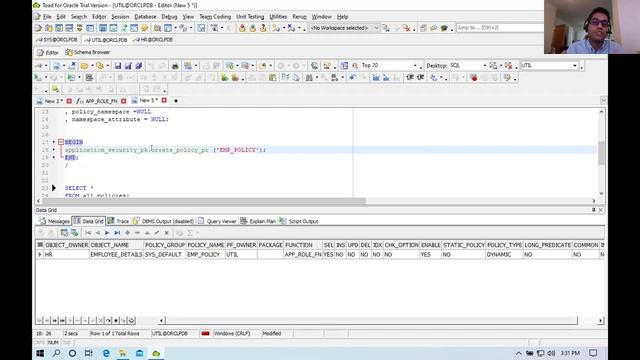The width and height of the screenshot is (640, 360).
Task: Open the Database menu
Action: (145, 17)
